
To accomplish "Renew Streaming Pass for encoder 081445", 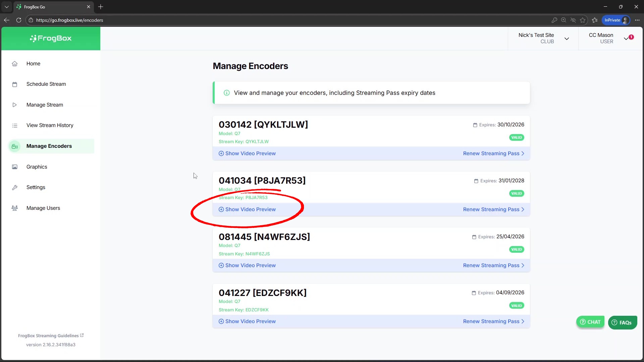I will coord(493,265).
